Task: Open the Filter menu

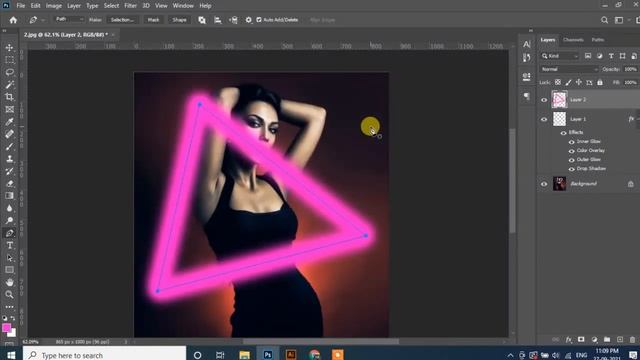Action: click(130, 6)
